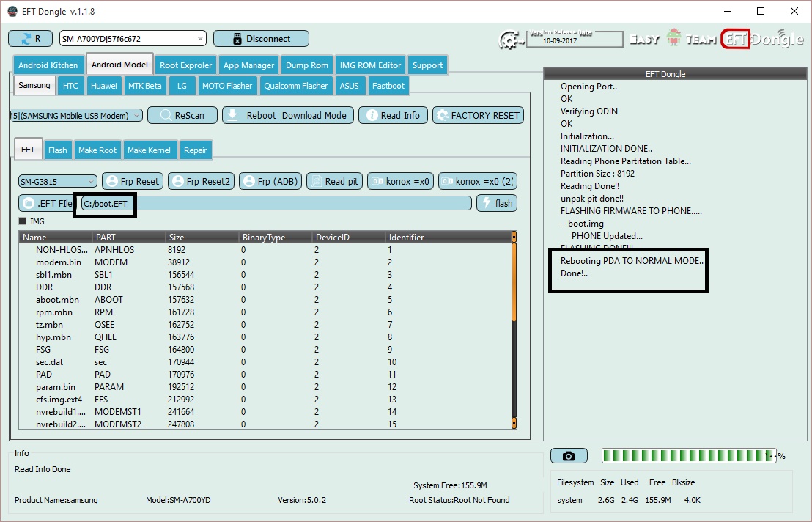
Task: Select the rpm.mbn row
Action: pyautogui.click(x=265, y=312)
